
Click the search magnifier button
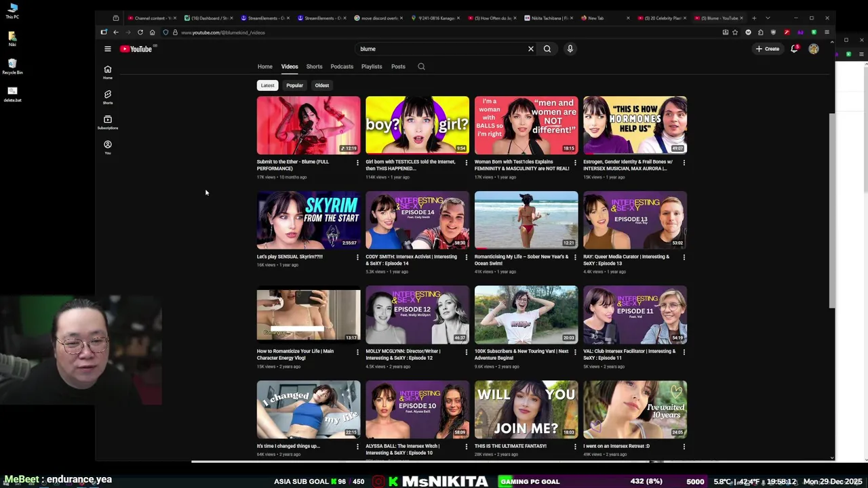click(547, 49)
